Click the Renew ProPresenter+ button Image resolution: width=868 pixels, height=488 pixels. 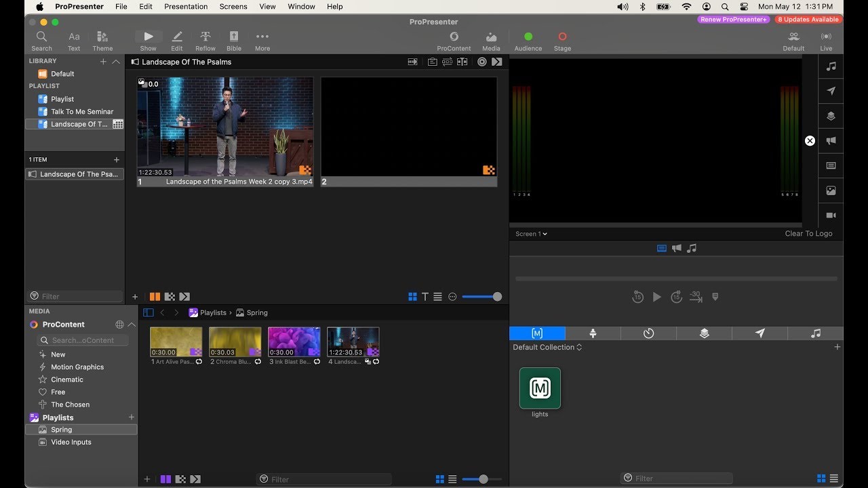tap(734, 20)
